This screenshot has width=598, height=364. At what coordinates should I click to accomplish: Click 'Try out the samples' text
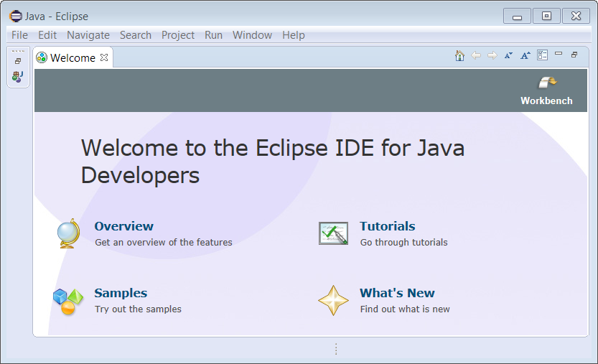(x=138, y=309)
